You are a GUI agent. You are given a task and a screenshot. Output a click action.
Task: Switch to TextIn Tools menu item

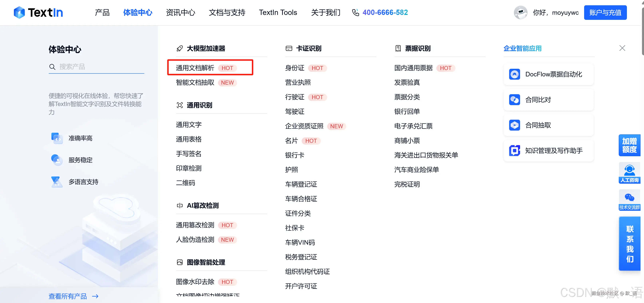[x=278, y=13]
